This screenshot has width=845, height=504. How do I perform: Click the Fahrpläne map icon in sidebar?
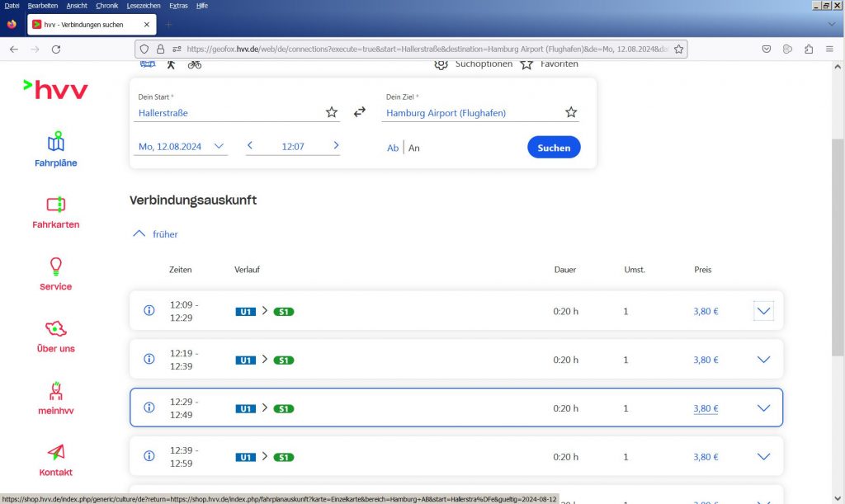(56, 142)
